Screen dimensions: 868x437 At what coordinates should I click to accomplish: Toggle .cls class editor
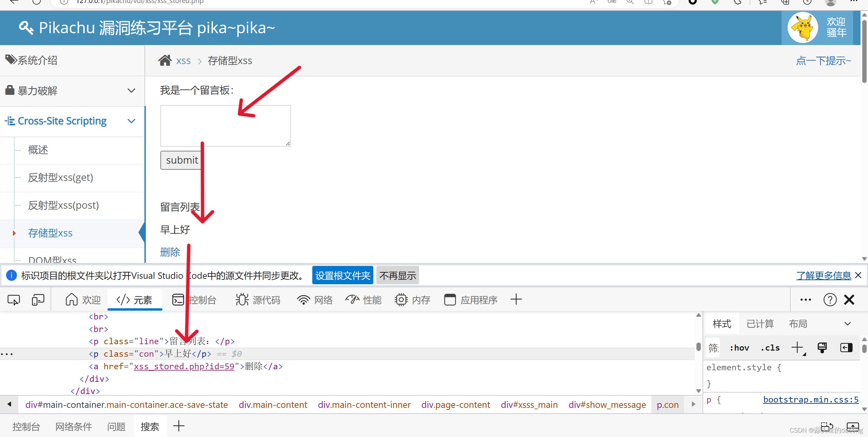pos(770,348)
